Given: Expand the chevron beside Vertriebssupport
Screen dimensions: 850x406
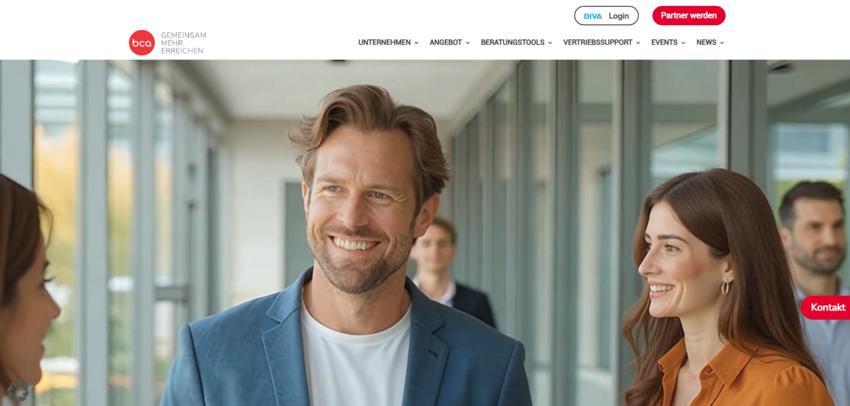Looking at the screenshot, I should click(638, 43).
